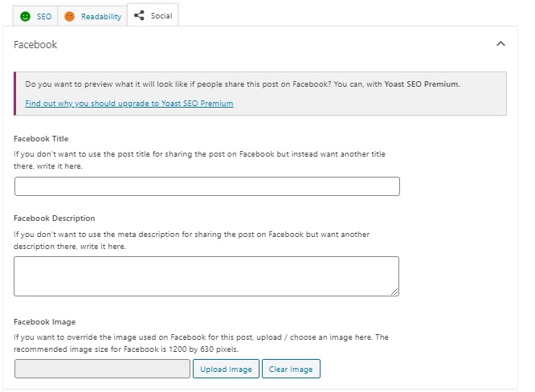Switch to the Readability tab
This screenshot has height=392, width=535.
pos(92,16)
